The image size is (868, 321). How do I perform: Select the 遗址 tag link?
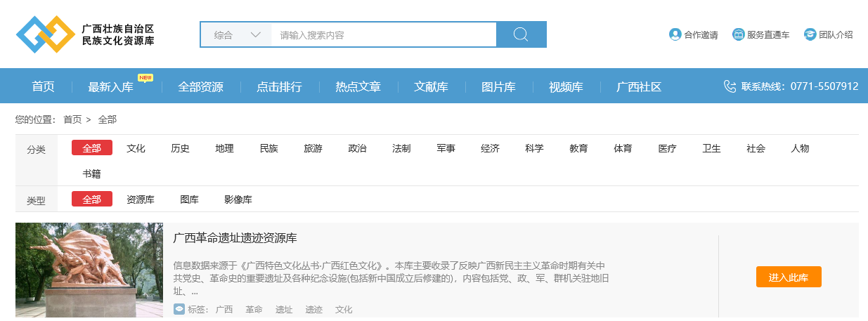[x=284, y=310]
